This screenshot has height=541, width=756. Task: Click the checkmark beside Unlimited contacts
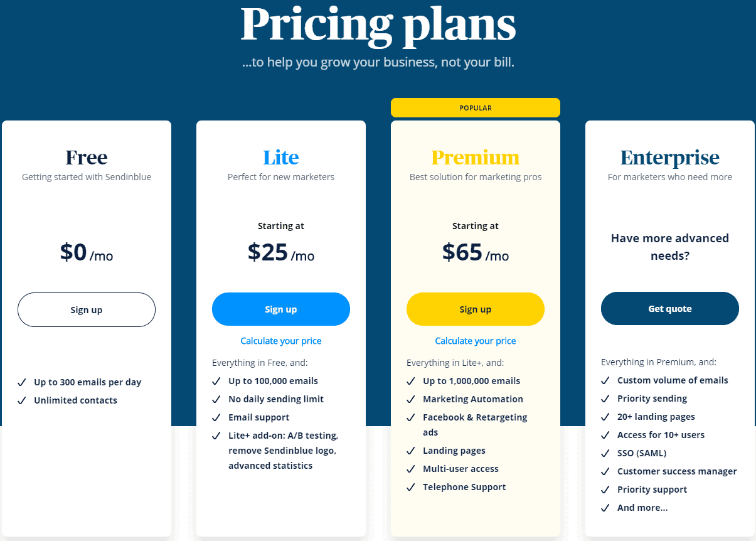[x=22, y=400]
